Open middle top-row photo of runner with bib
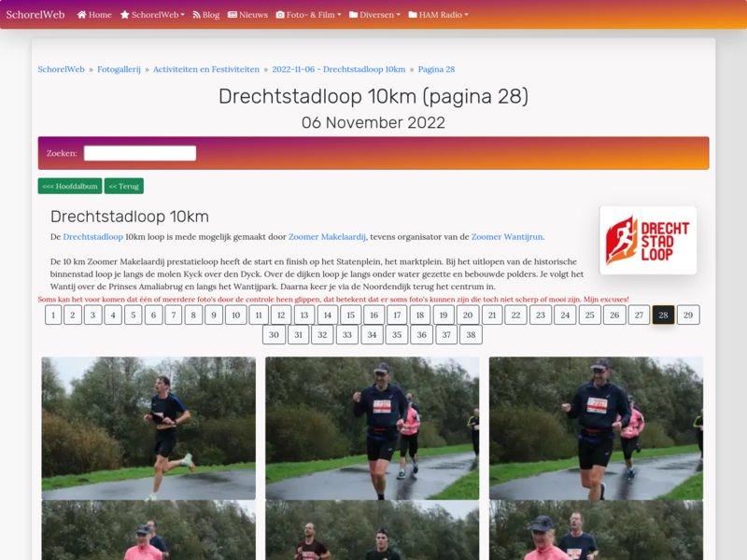The width and height of the screenshot is (747, 560). (372, 428)
